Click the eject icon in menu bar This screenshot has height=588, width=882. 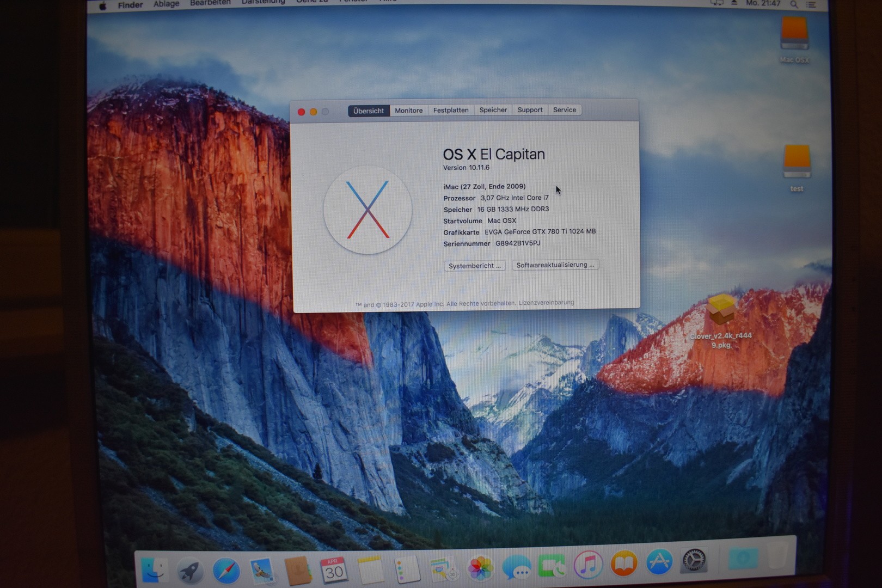[x=734, y=3]
